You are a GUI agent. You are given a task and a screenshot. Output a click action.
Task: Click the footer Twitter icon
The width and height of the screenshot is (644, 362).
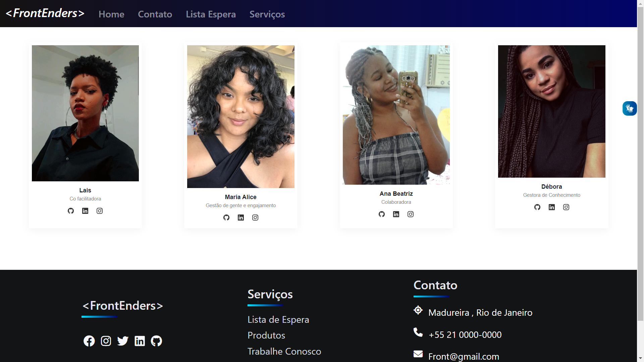click(x=123, y=341)
